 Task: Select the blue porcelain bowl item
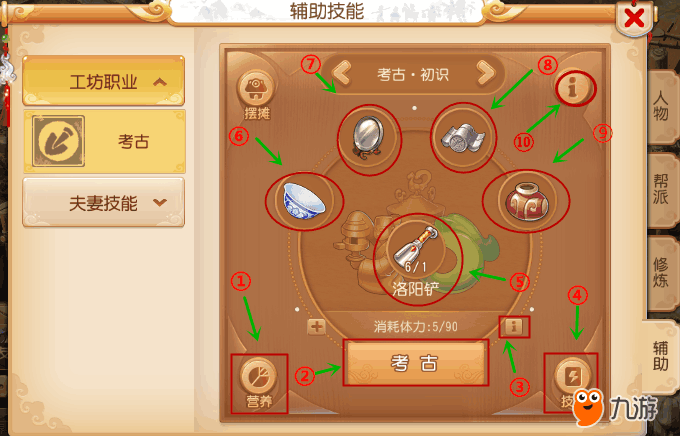pos(304,200)
